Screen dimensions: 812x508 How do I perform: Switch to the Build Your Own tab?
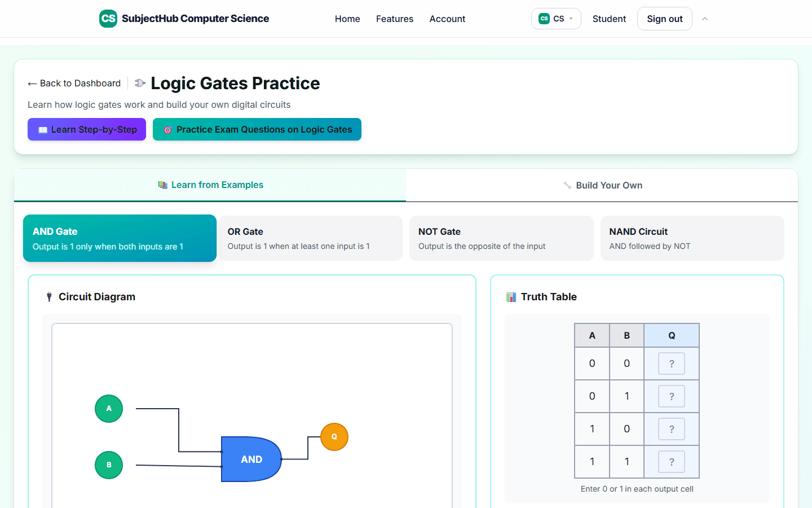click(x=602, y=185)
